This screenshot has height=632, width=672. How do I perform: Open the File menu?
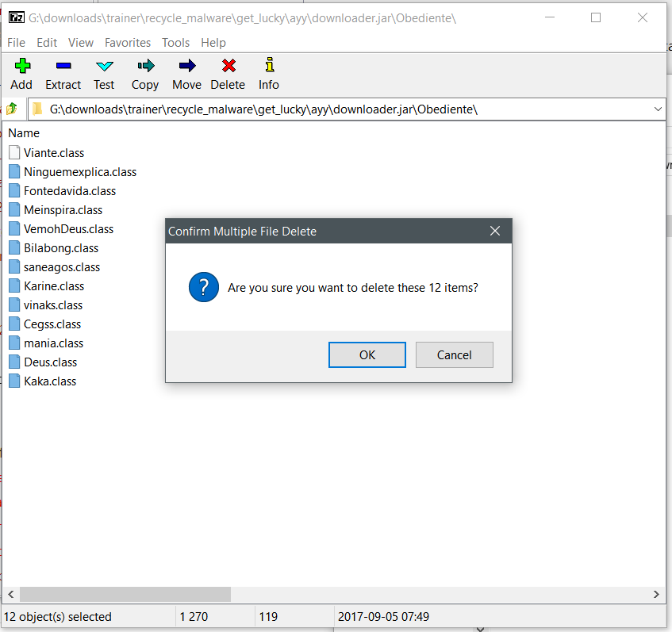coord(16,43)
